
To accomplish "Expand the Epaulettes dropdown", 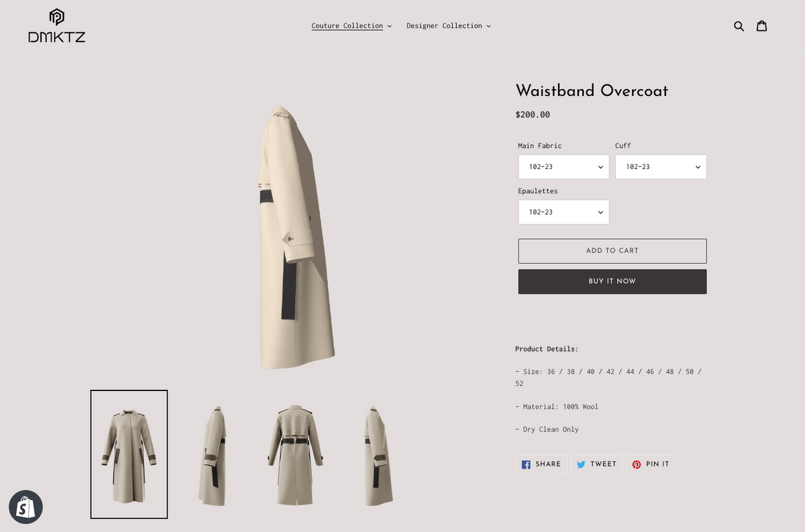I will [563, 212].
